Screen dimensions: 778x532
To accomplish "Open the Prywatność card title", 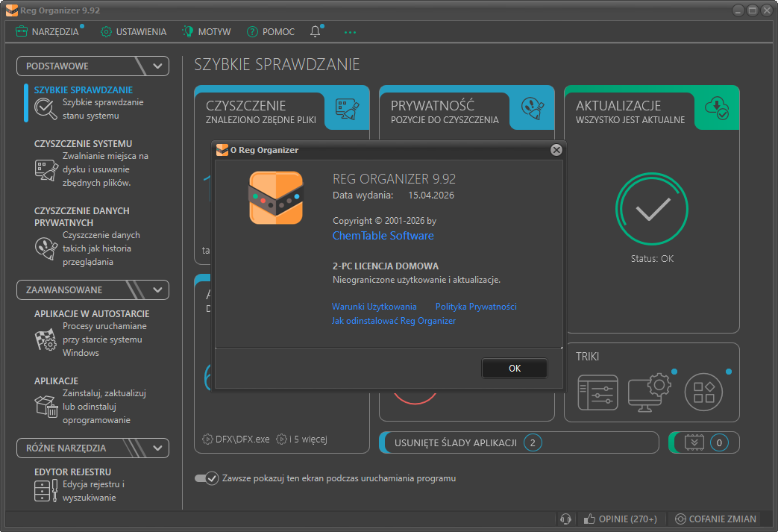I will 432,106.
